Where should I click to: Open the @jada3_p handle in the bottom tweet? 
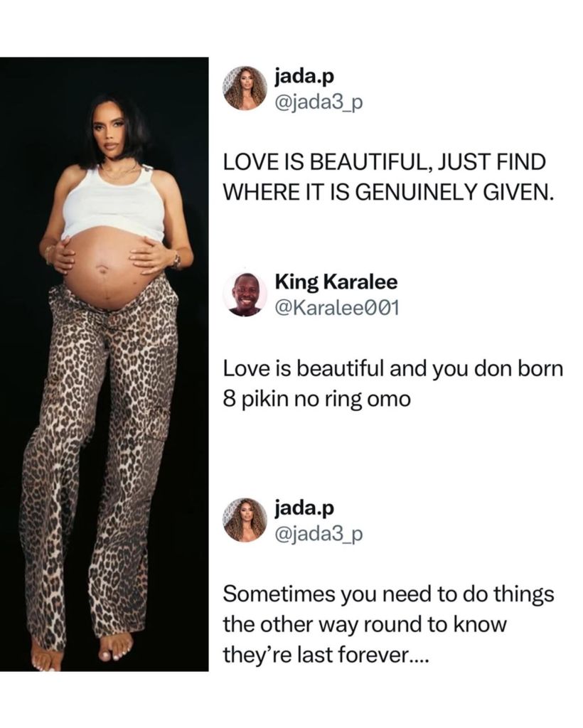[319, 535]
